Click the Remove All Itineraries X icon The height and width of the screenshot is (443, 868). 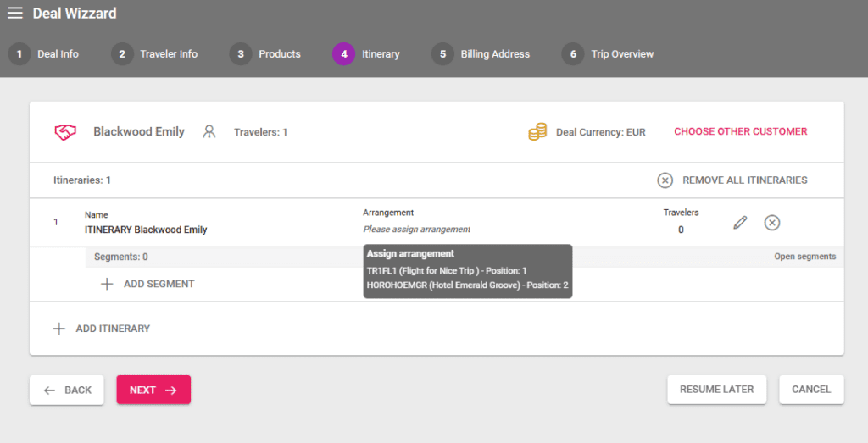pos(665,180)
